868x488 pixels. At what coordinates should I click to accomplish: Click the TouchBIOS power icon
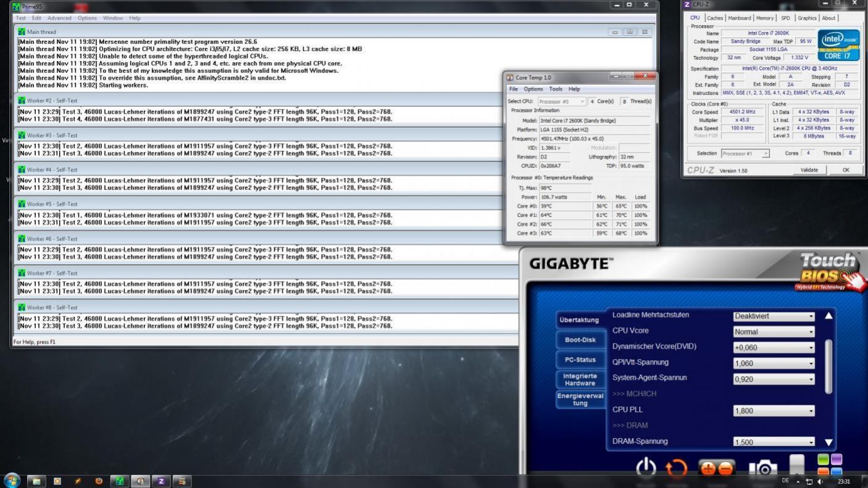click(646, 468)
